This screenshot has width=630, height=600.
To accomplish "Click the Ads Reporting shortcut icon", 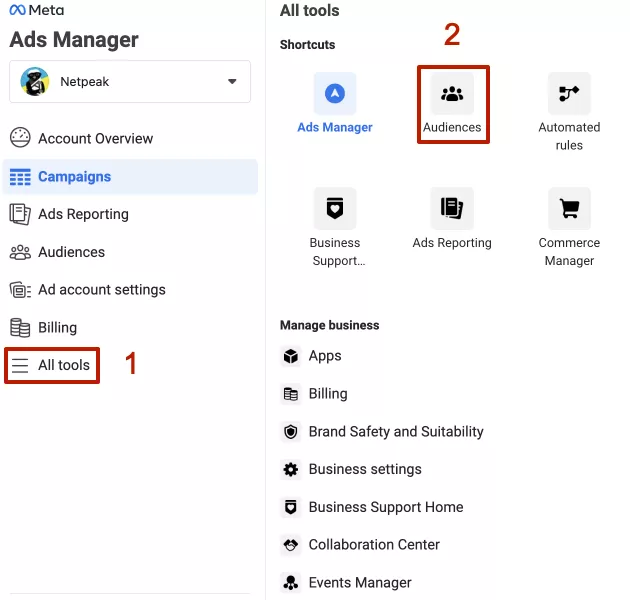I will click(452, 209).
